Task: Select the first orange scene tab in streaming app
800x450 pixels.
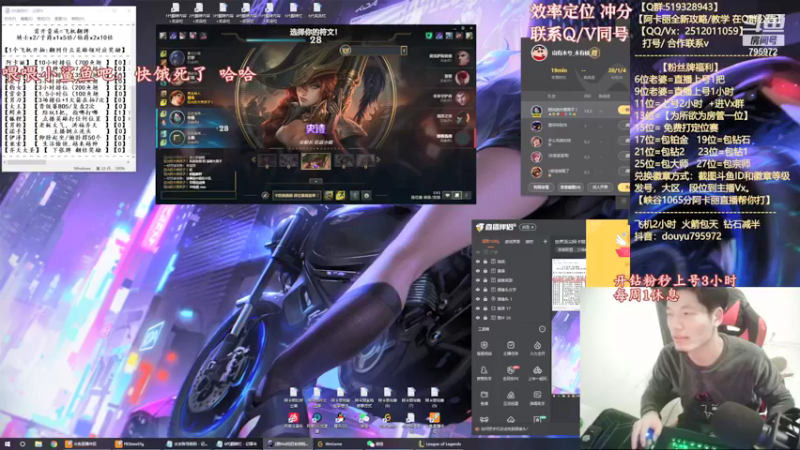Action: pos(490,241)
